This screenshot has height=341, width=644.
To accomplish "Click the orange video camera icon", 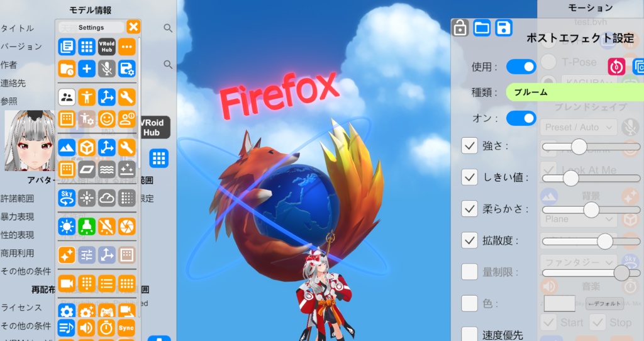I will (67, 284).
